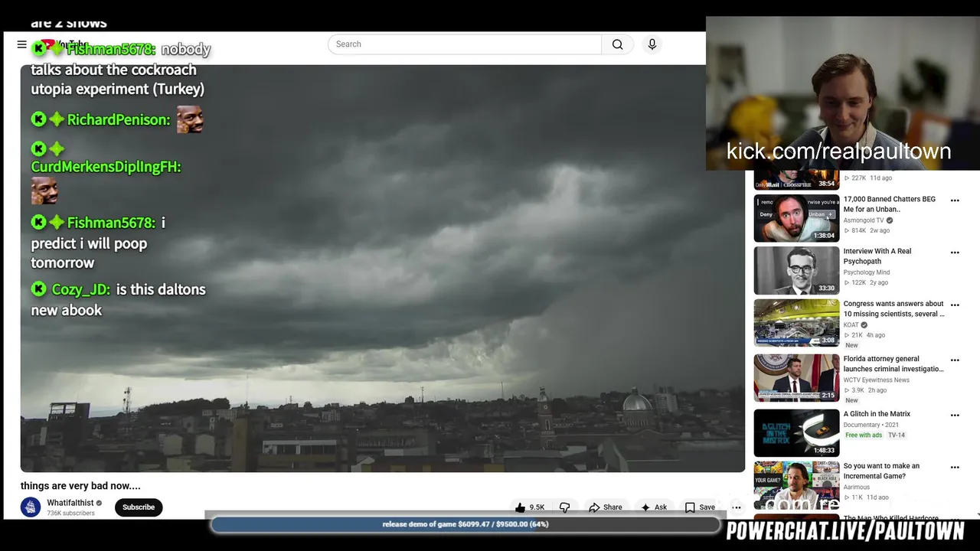Share the video
The image size is (980, 551).
point(605,507)
